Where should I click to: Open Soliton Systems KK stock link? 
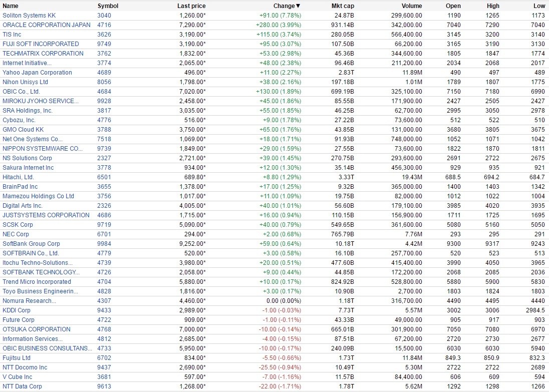click(29, 16)
